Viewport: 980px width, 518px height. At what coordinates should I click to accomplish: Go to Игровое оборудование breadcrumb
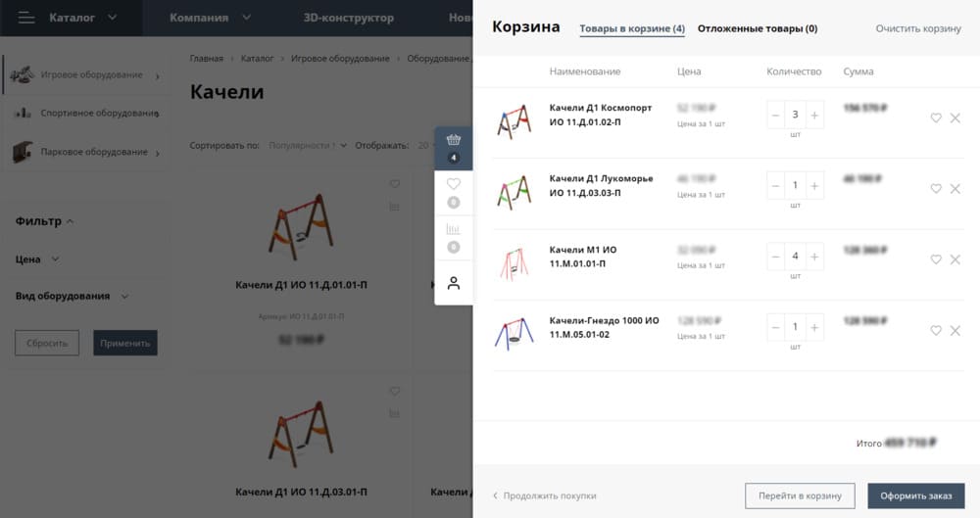[340, 58]
